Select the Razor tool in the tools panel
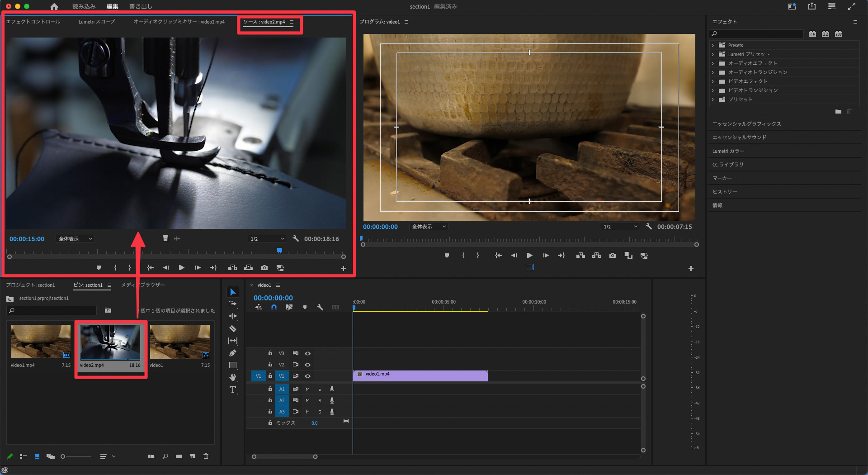868x475 pixels. (x=233, y=328)
